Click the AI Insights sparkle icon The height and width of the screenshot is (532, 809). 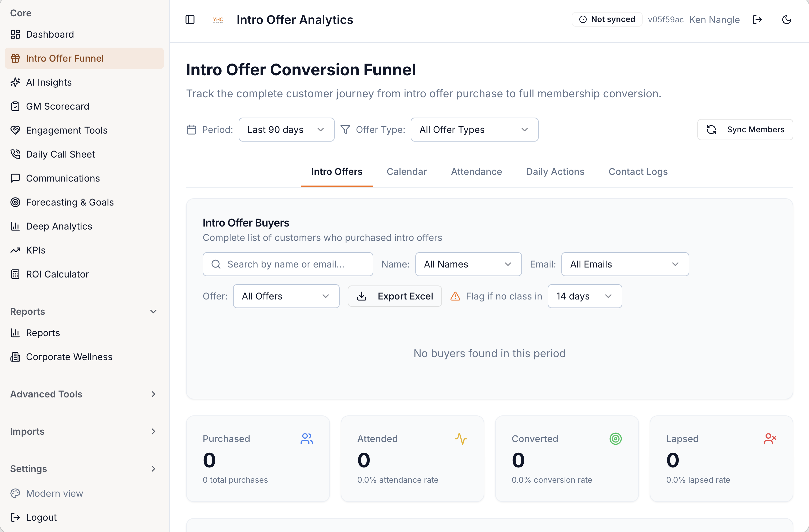coord(15,82)
